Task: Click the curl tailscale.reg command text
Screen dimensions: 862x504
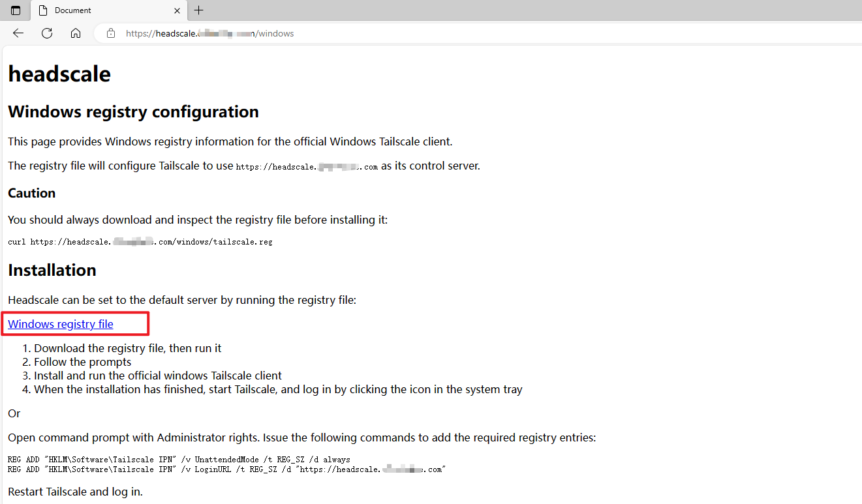Action: pos(140,242)
